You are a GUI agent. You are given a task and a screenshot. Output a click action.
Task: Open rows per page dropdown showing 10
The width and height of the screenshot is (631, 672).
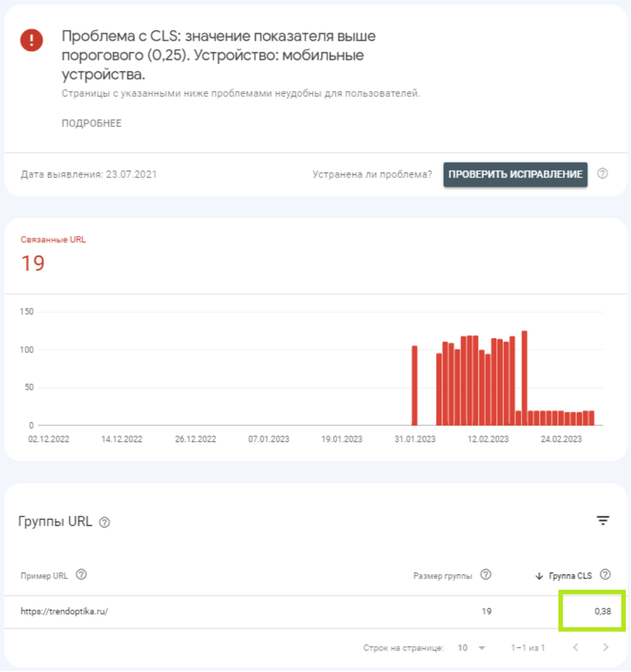[471, 648]
